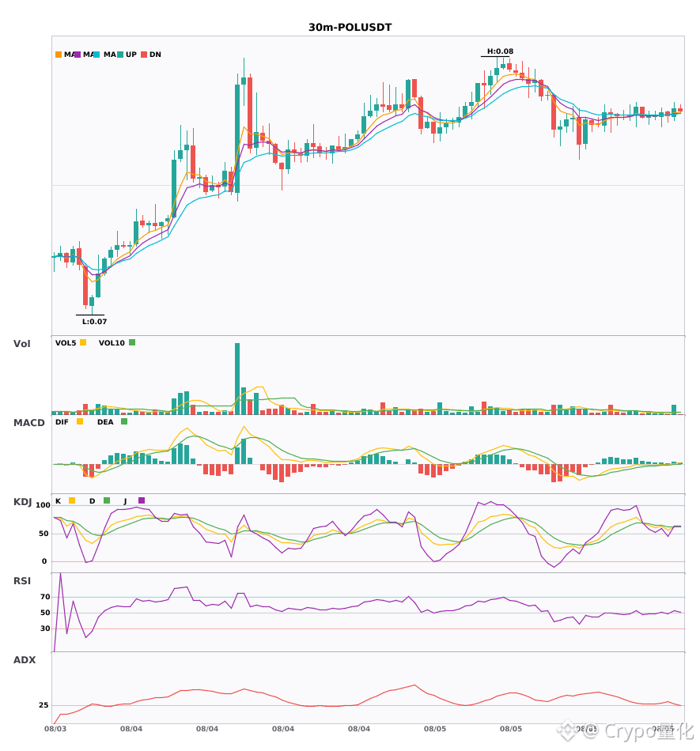700x751 pixels.
Task: Select the red DN legend swatch
Action: pos(144,55)
